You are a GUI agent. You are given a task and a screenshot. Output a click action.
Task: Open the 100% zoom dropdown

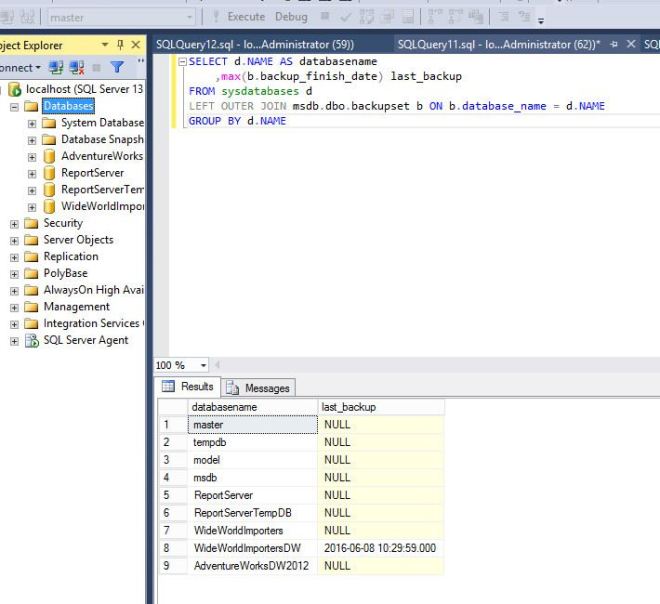point(204,366)
